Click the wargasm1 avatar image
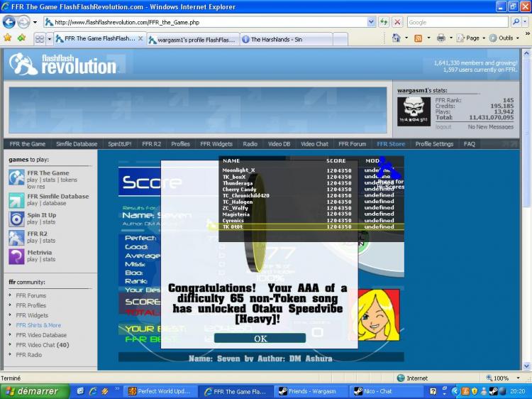532x399 pixels. (x=413, y=111)
